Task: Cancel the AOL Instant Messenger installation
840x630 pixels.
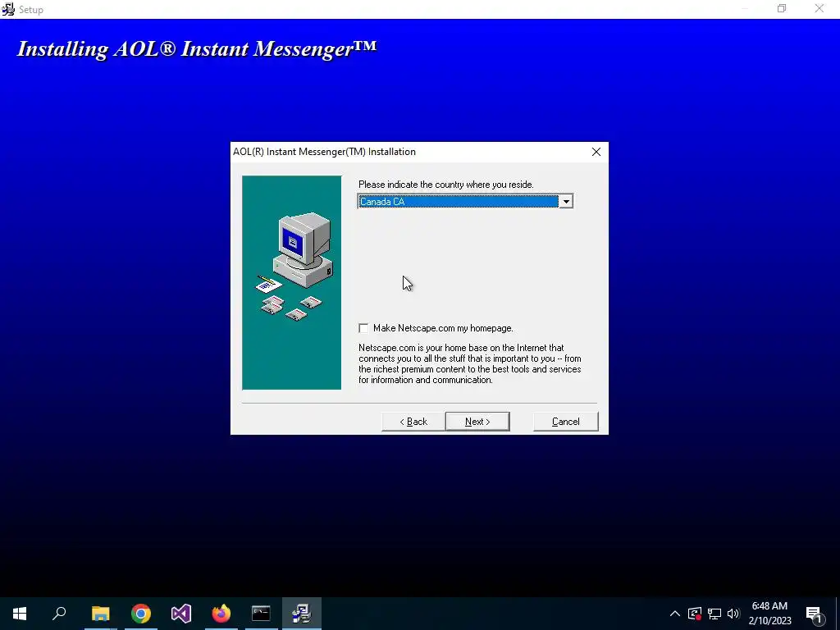Action: 566,422
